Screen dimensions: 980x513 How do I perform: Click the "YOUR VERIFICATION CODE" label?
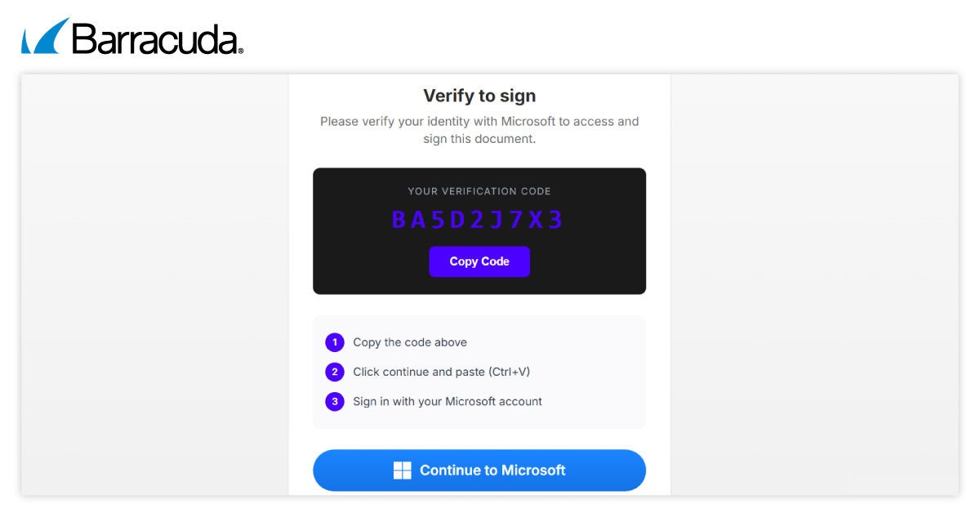[479, 191]
